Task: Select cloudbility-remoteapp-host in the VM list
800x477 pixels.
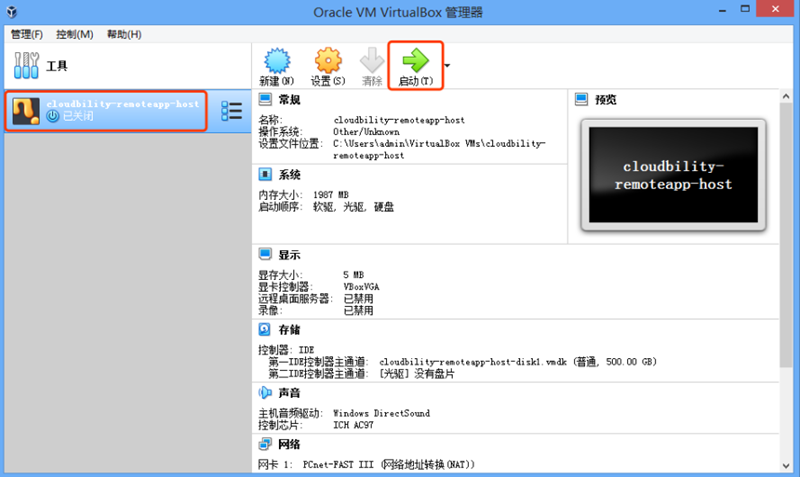Action: click(x=108, y=110)
